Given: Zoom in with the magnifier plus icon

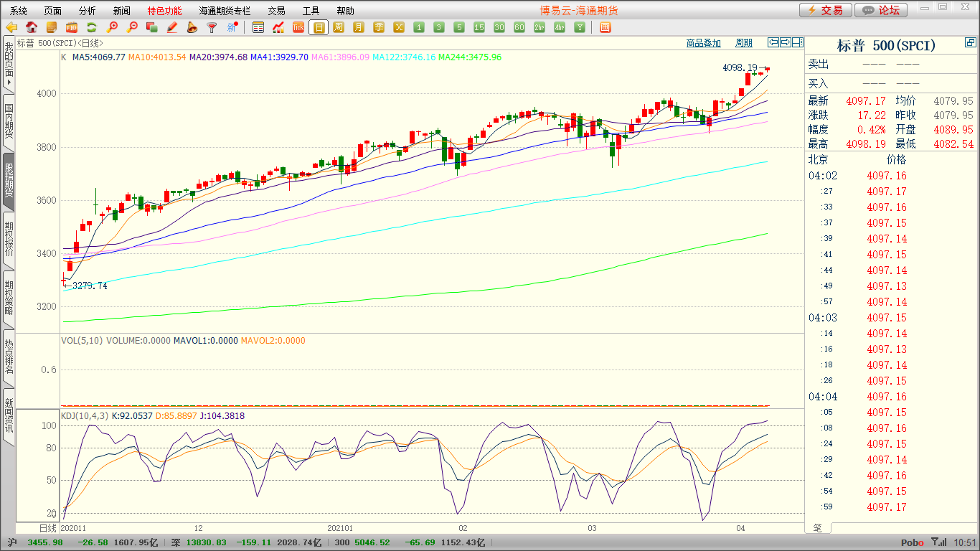Looking at the screenshot, I should point(112,27).
